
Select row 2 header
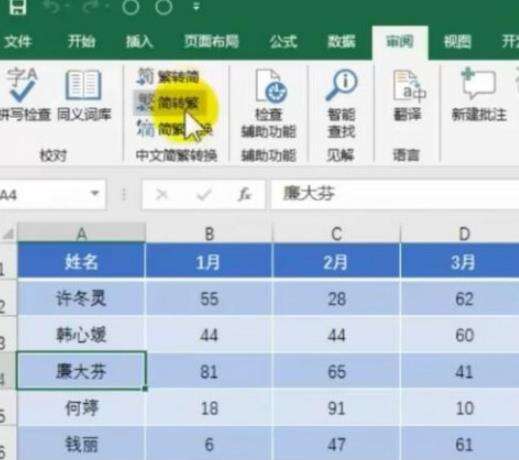pos(8,298)
